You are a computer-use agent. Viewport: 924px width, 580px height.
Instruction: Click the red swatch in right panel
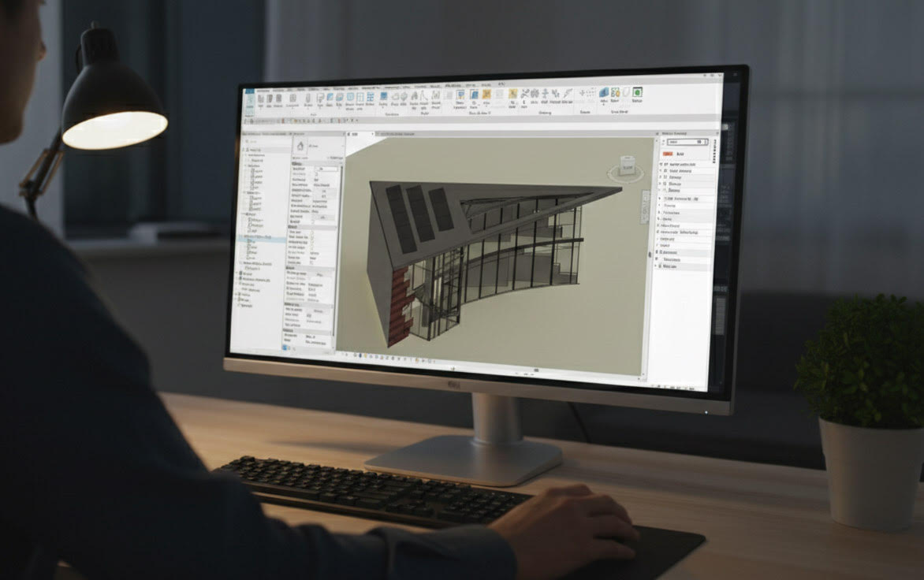tap(667, 154)
